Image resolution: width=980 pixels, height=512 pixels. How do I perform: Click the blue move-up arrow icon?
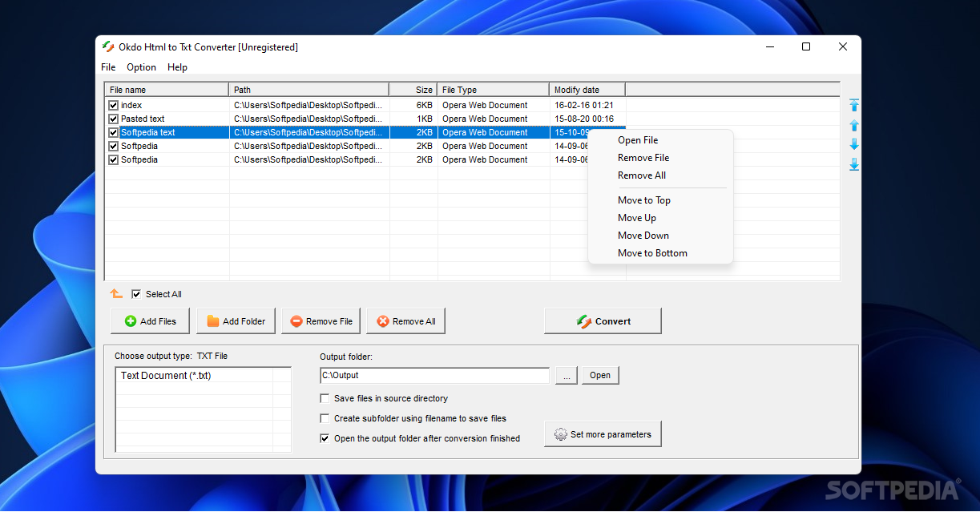pyautogui.click(x=854, y=125)
